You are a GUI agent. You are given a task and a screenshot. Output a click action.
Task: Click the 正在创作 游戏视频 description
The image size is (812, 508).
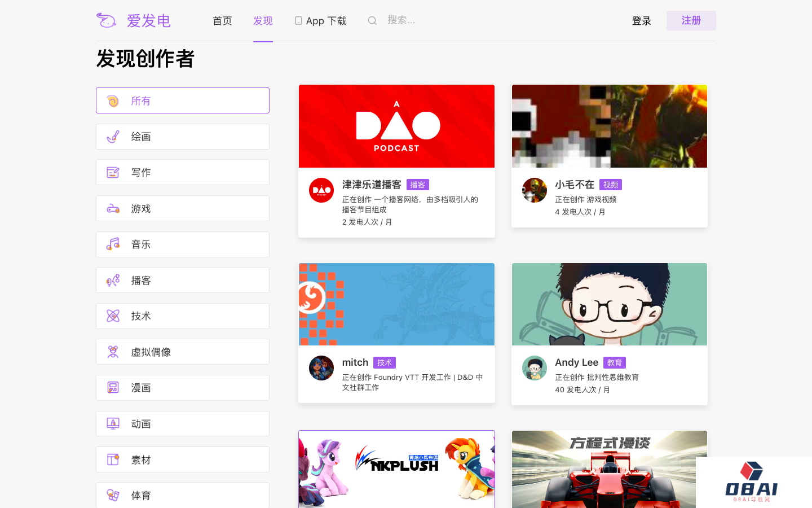point(586,199)
